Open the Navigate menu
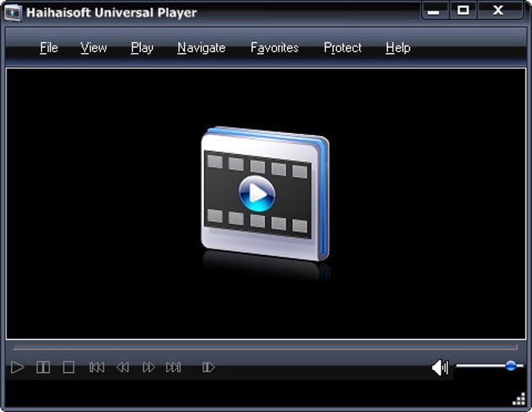Image resolution: width=532 pixels, height=412 pixels. coord(201,48)
